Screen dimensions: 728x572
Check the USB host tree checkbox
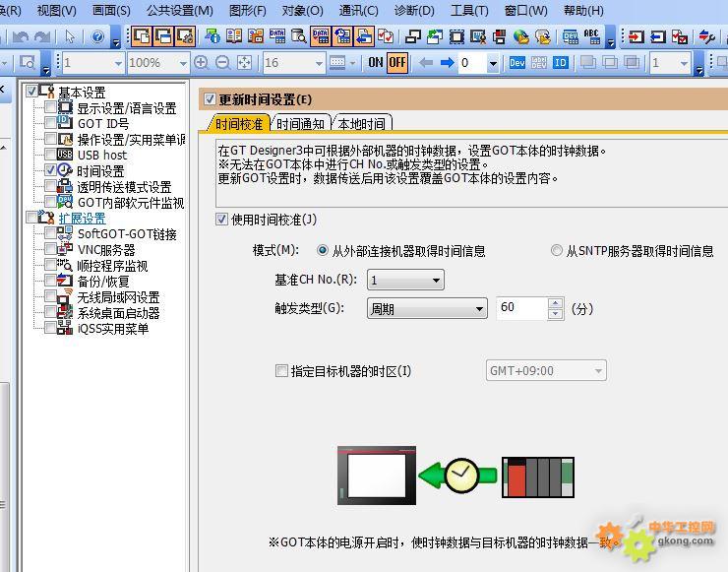coord(50,155)
